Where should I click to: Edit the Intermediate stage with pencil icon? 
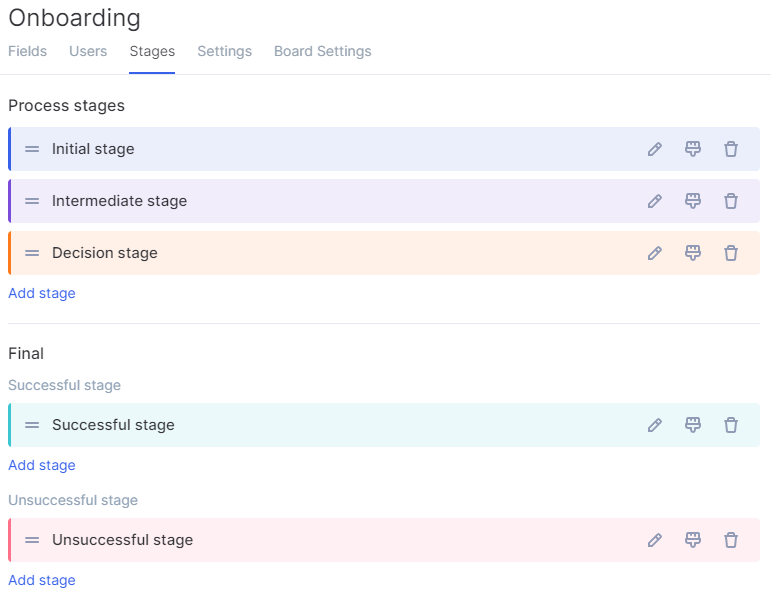click(654, 201)
